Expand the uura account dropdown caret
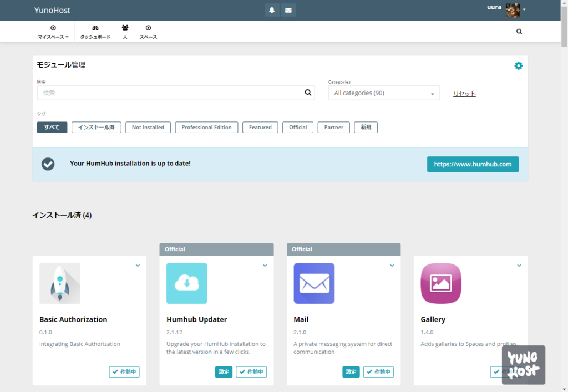The width and height of the screenshot is (568, 392). [524, 10]
